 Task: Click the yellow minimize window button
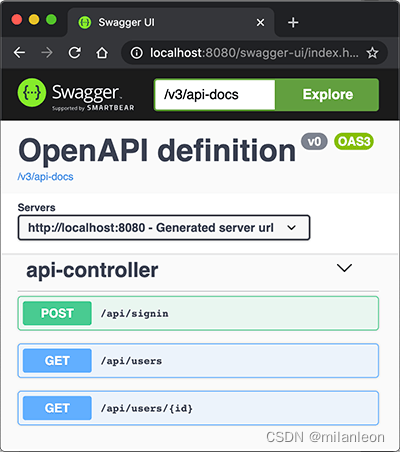point(34,20)
